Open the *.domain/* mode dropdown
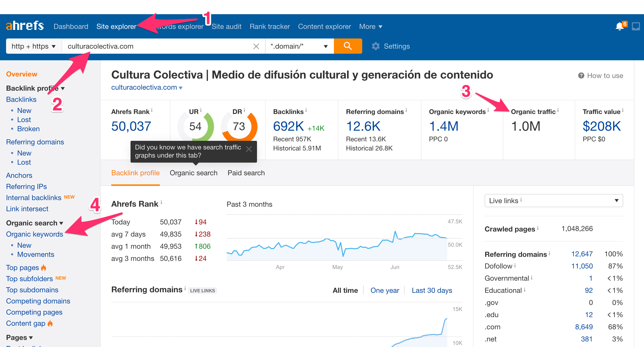Viewport: 644px width, 347px height. pos(299,46)
